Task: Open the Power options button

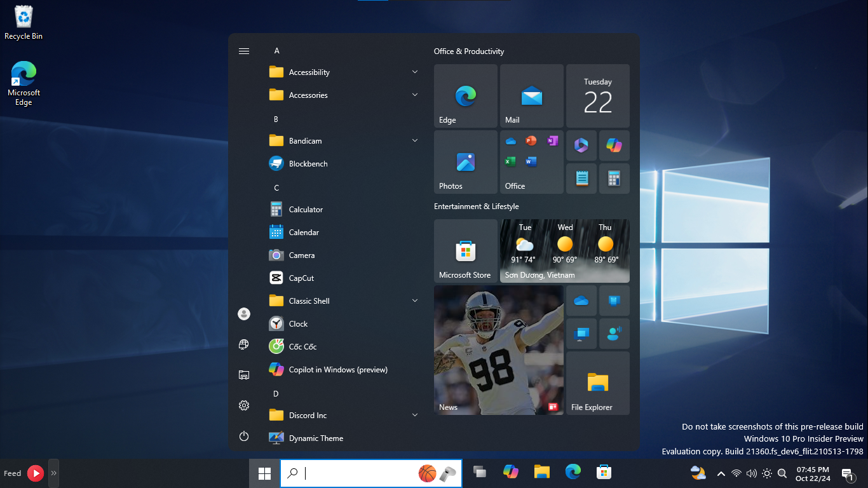Action: 244,436
